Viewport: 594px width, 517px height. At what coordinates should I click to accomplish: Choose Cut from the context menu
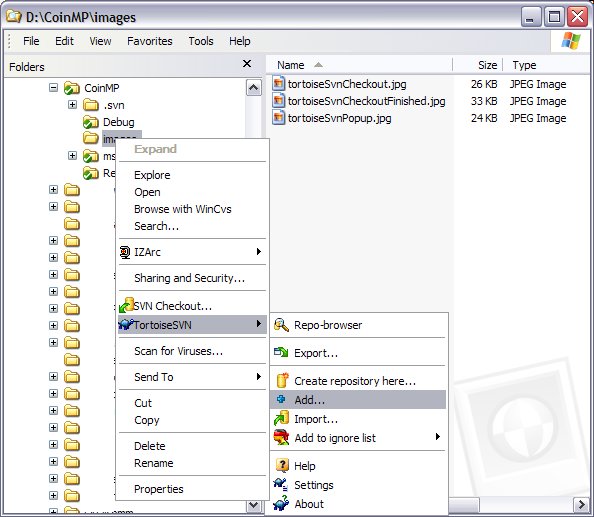click(192, 403)
